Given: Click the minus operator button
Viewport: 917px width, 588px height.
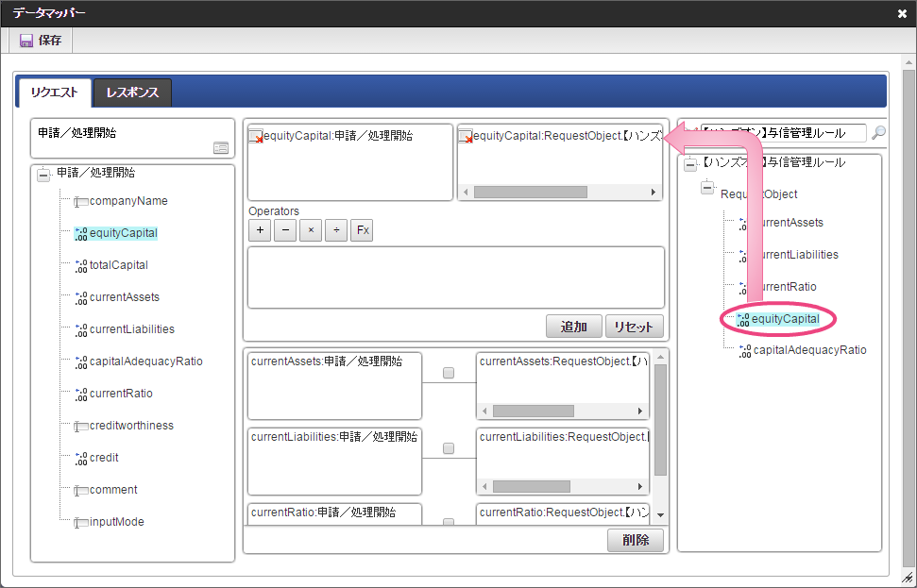Looking at the screenshot, I should pyautogui.click(x=285, y=230).
